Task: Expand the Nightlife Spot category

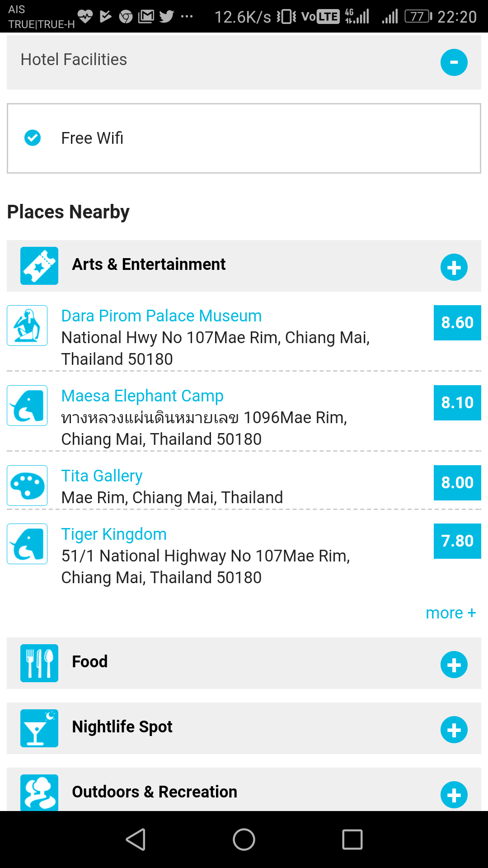Action: pyautogui.click(x=454, y=730)
